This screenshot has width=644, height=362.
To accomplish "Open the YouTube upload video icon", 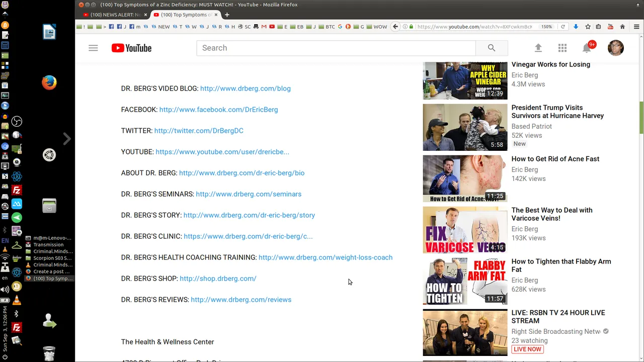I will click(x=538, y=48).
